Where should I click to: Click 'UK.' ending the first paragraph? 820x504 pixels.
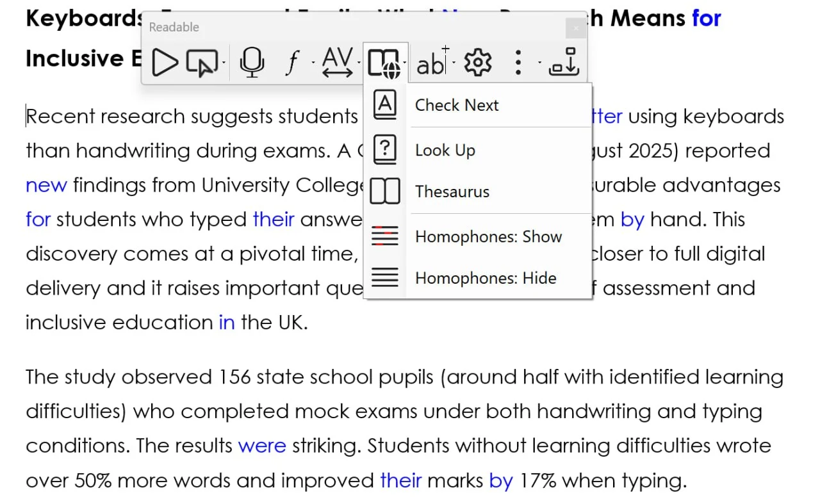293,322
